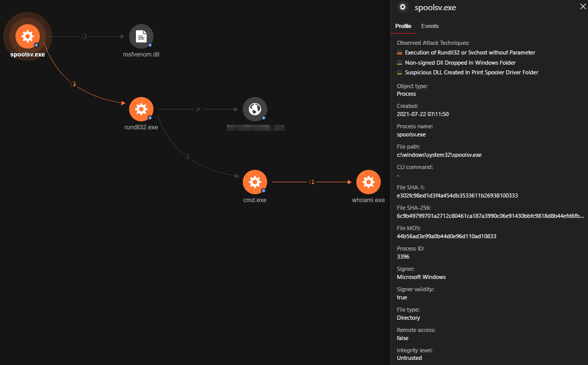Click the Remote access value false
Image resolution: width=588 pixels, height=365 pixels.
click(402, 338)
